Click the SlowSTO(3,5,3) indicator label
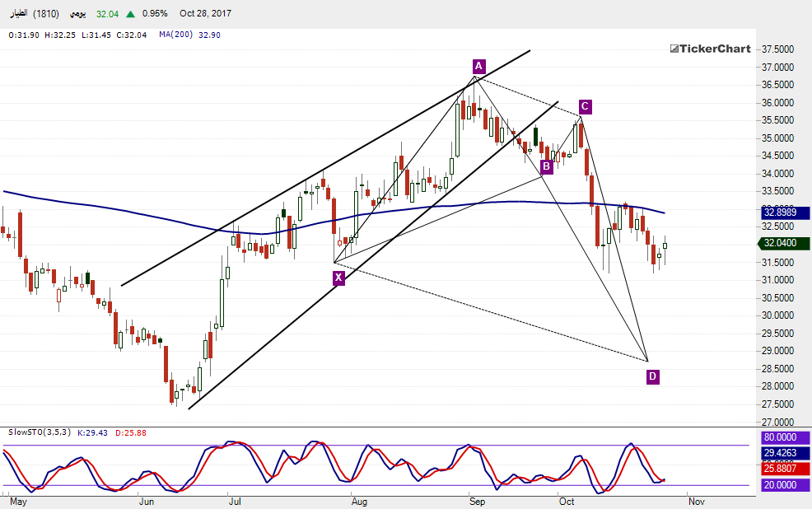 click(40, 432)
